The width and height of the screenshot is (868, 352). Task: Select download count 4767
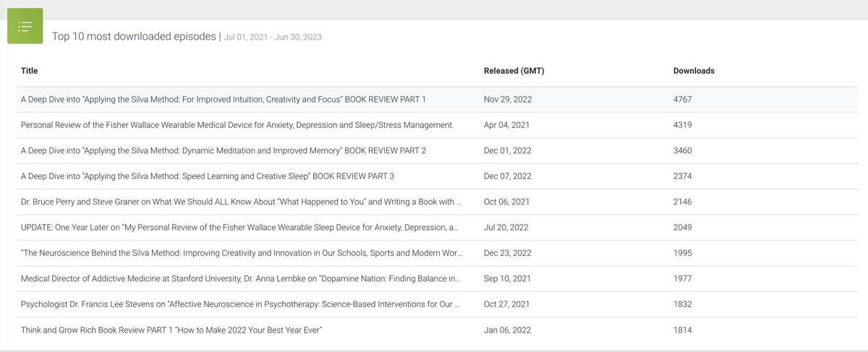[x=683, y=99]
